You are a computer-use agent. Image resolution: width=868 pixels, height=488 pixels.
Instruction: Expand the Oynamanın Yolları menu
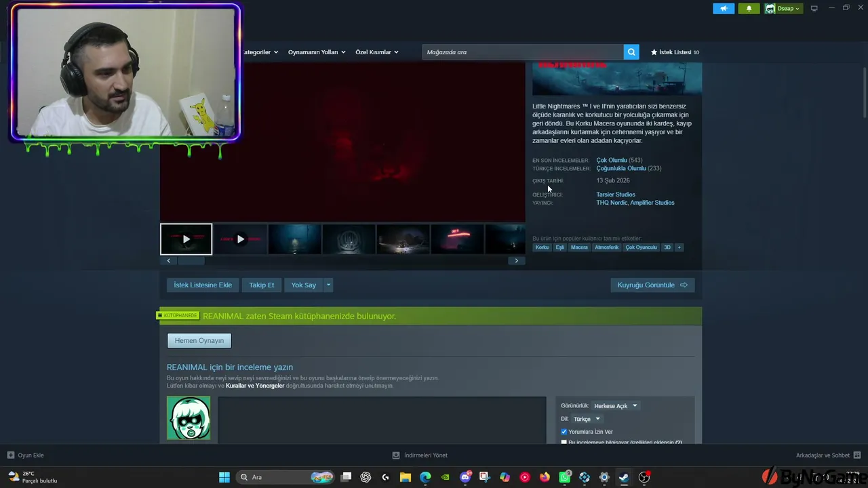click(x=317, y=52)
